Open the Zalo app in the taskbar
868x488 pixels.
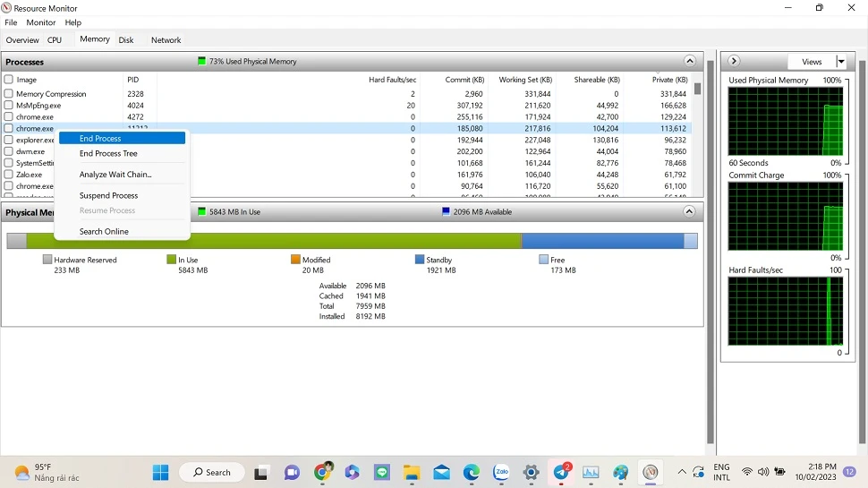pyautogui.click(x=502, y=472)
